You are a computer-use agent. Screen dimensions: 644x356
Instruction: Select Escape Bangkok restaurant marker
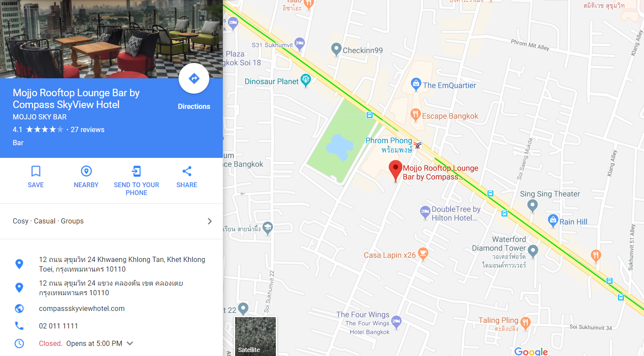click(x=415, y=115)
